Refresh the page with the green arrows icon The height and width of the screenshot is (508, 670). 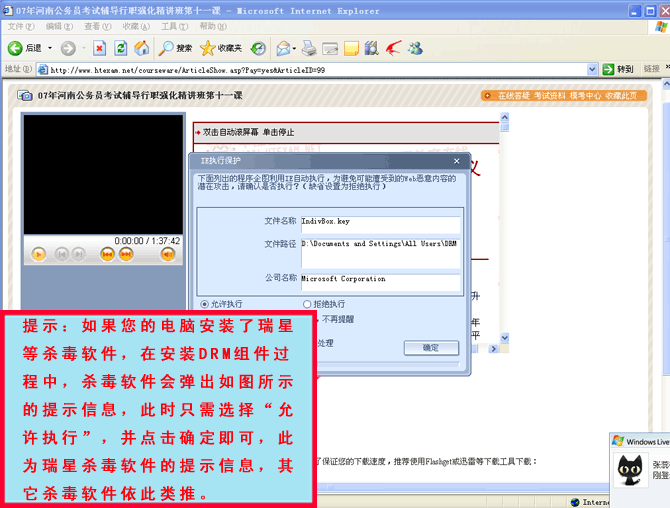coord(121,48)
